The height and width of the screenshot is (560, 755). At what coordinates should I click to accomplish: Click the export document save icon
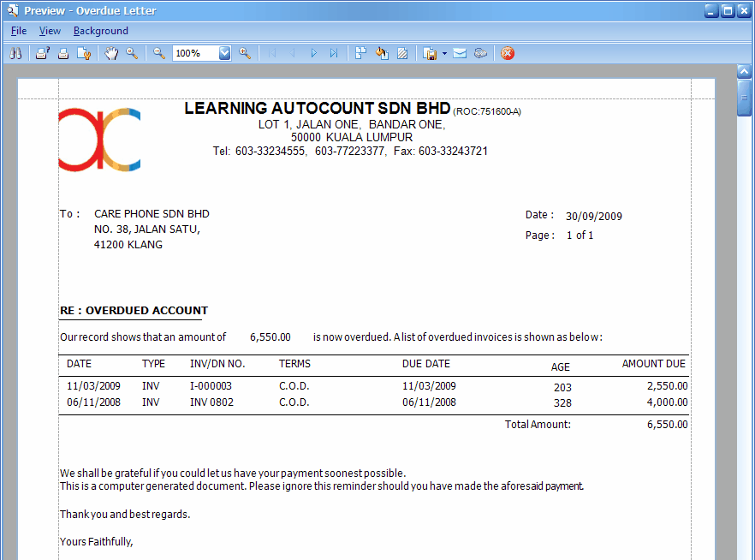[430, 53]
